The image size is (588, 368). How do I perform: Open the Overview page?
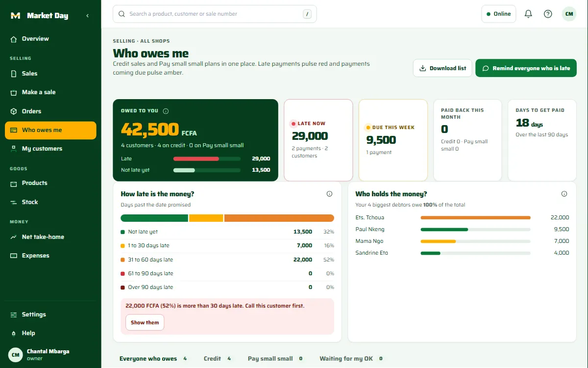[50, 39]
